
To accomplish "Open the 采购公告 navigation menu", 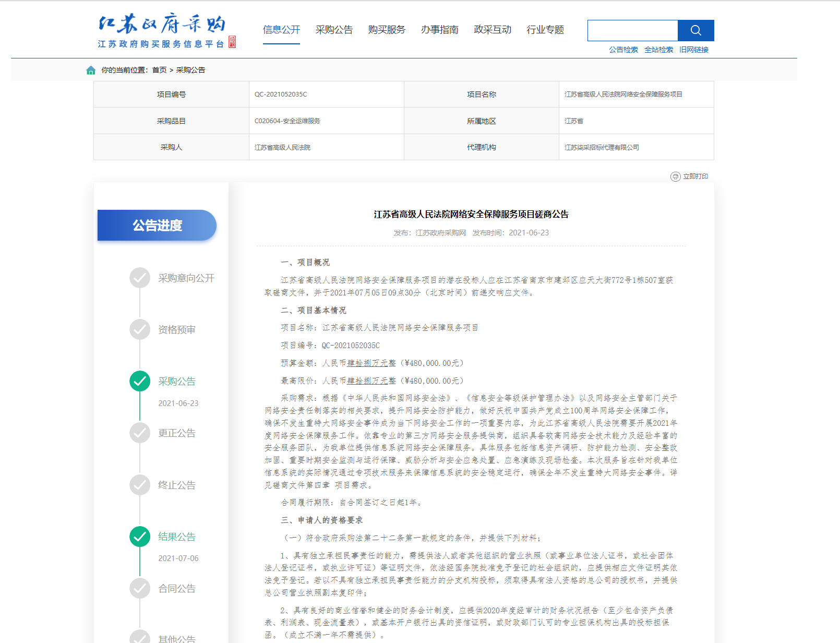I will pyautogui.click(x=334, y=30).
